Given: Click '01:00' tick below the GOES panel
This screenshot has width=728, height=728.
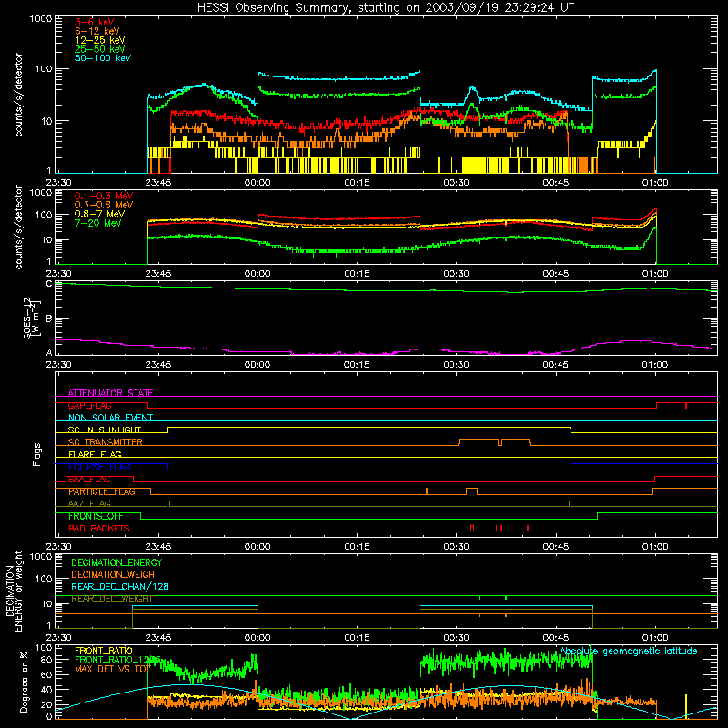Looking at the screenshot, I should (655, 365).
